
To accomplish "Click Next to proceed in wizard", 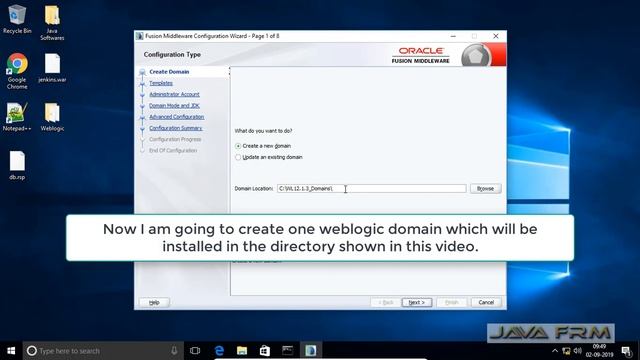I will click(417, 302).
